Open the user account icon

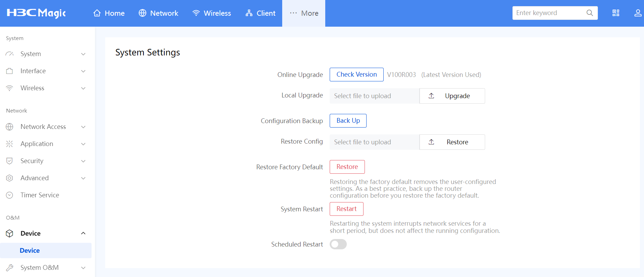pos(638,13)
